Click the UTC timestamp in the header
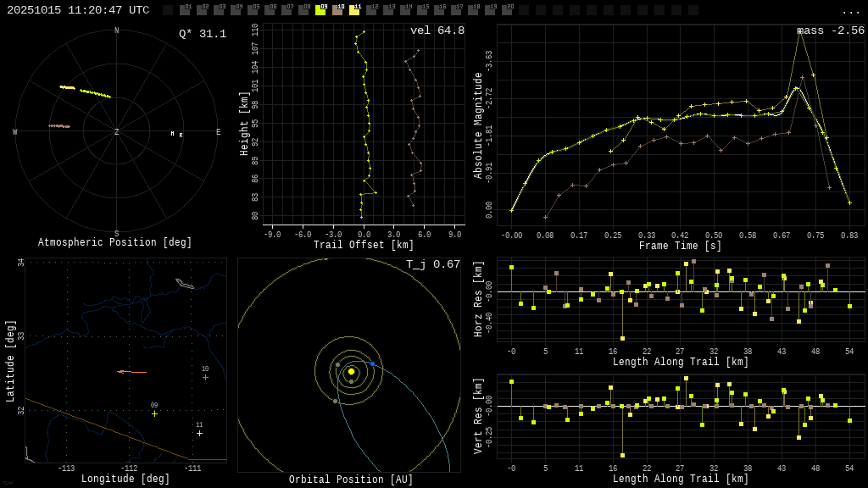 78,10
